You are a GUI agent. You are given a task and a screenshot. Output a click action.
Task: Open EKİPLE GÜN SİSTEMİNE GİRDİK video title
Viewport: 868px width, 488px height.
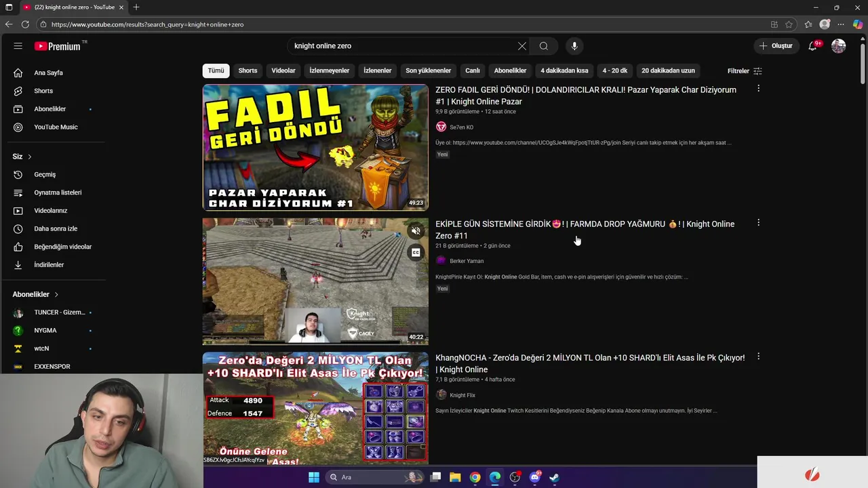585,230
